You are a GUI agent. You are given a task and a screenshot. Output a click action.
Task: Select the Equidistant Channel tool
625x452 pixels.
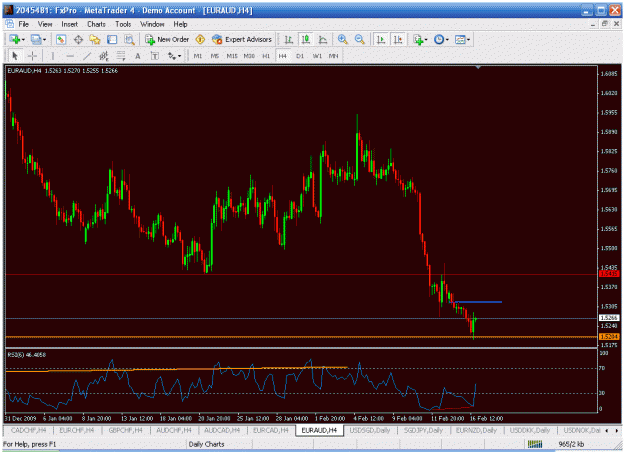point(104,56)
